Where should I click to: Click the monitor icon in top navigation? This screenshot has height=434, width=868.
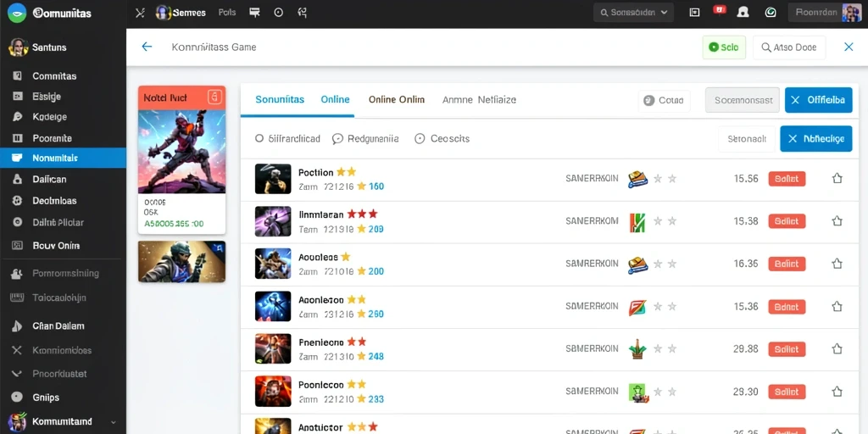point(254,12)
